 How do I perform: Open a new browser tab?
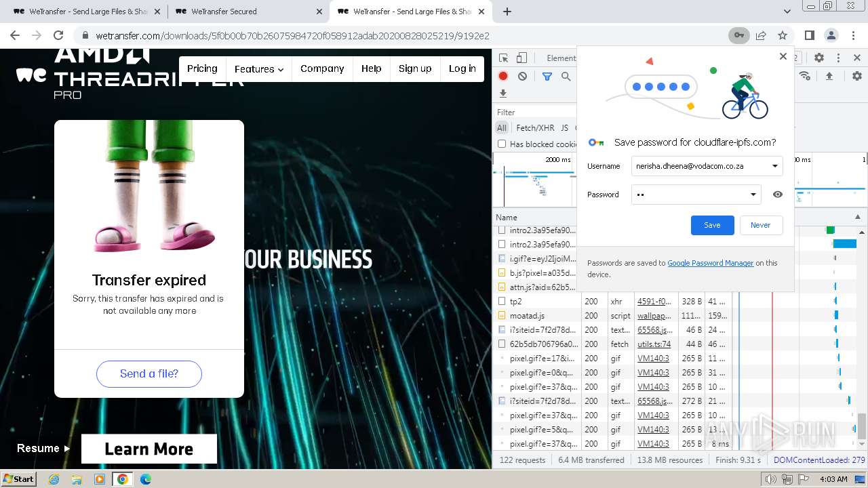tap(507, 12)
